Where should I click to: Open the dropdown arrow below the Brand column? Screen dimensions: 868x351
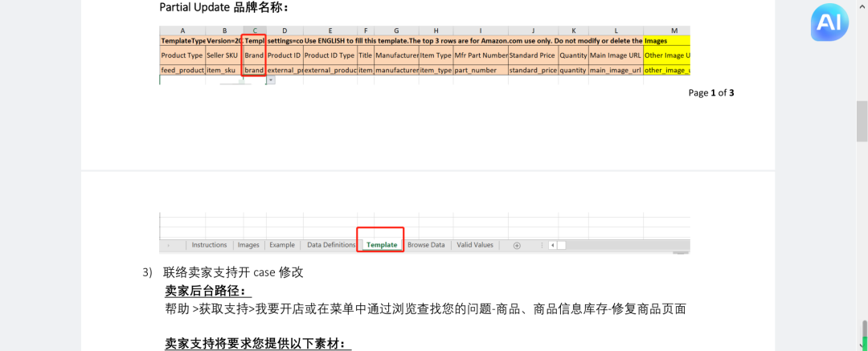[271, 80]
